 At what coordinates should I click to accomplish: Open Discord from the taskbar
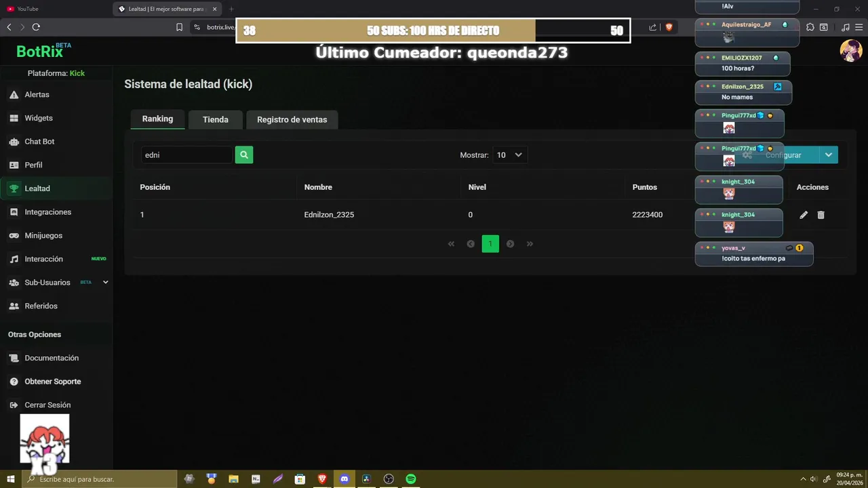[x=344, y=479]
